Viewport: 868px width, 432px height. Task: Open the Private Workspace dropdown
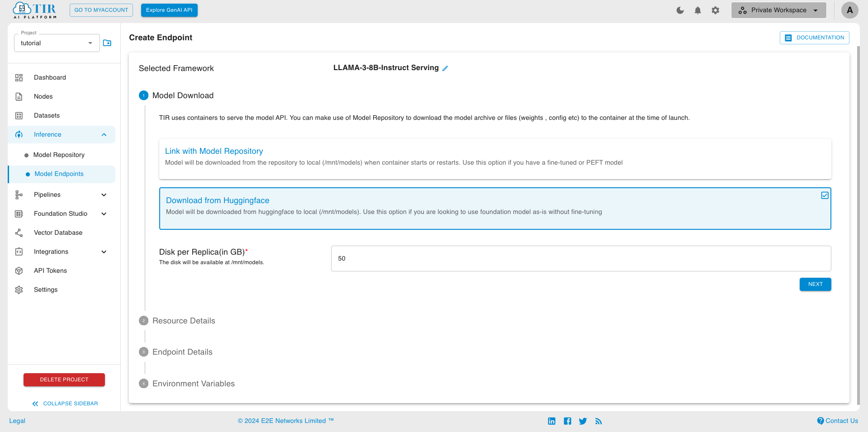point(779,10)
